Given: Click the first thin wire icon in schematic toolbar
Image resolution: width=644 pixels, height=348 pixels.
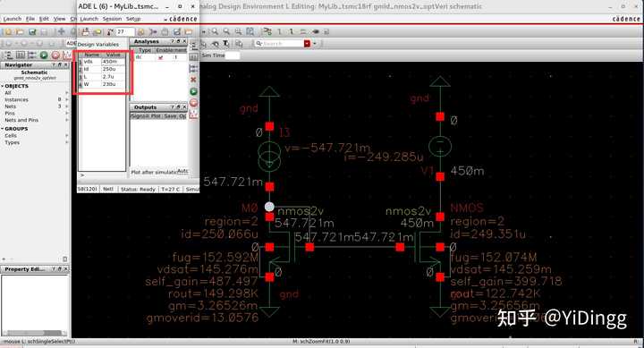Looking at the screenshot, I should point(280,31).
